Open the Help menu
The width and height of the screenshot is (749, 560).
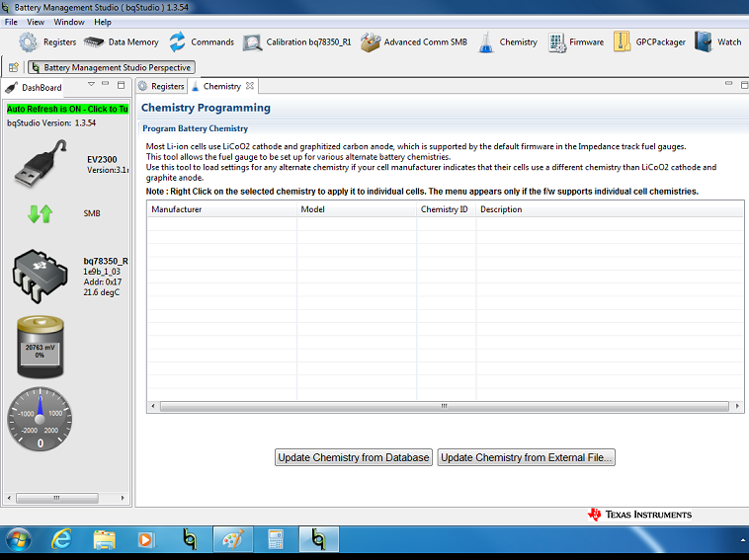coord(102,22)
